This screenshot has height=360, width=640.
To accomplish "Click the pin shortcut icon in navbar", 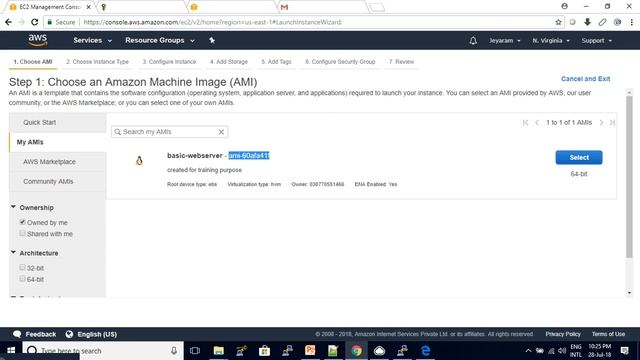I will [x=212, y=40].
